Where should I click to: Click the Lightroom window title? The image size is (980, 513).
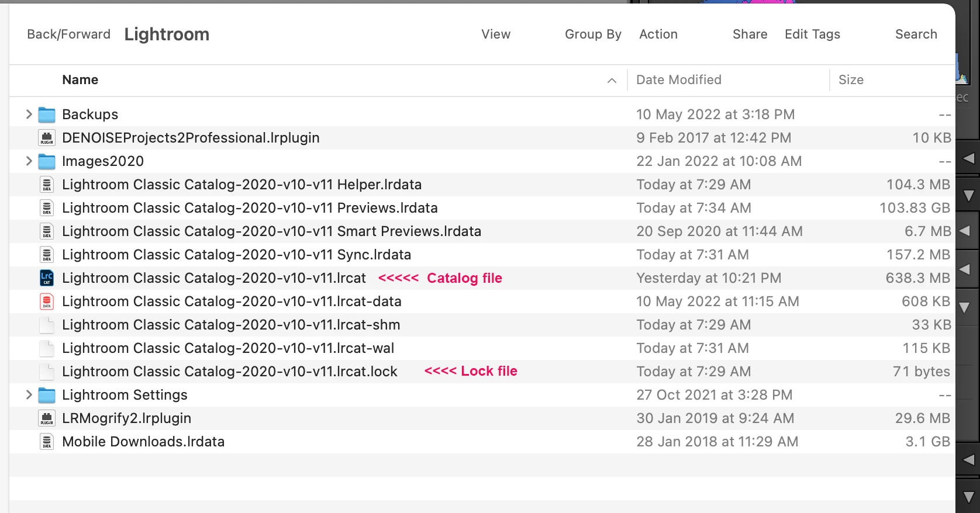point(167,34)
